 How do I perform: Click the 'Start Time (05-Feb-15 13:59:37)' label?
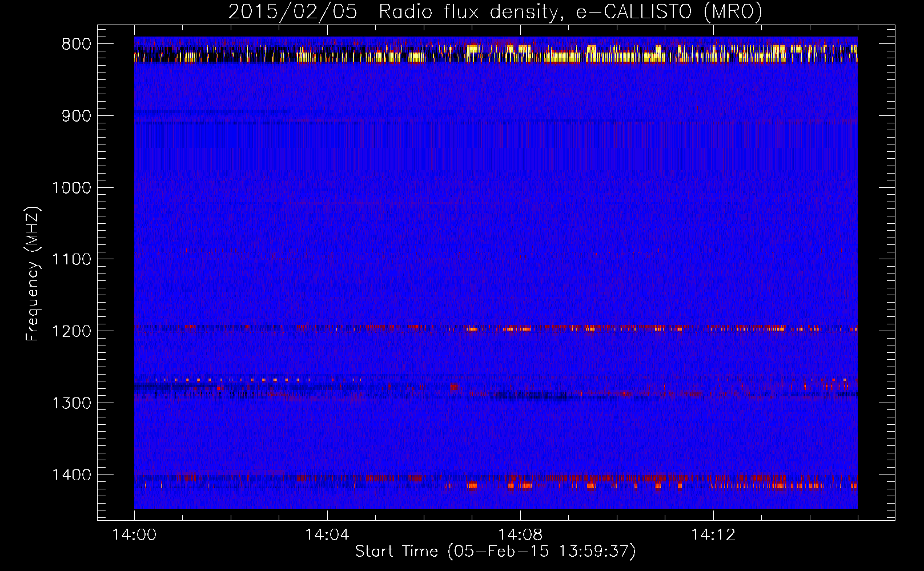495,552
